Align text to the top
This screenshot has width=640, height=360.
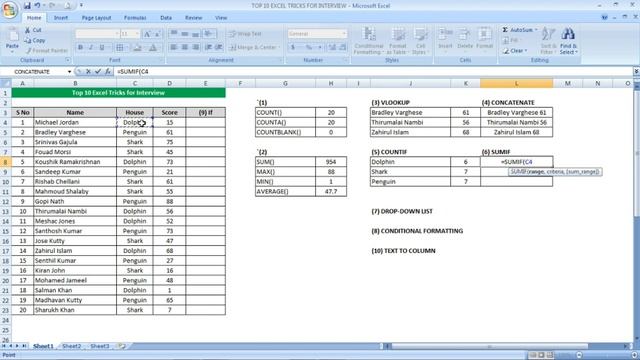click(173, 34)
